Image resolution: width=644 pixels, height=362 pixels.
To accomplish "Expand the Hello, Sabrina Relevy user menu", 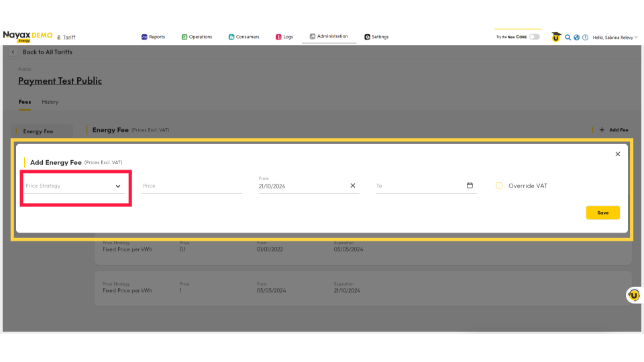I will 615,38.
